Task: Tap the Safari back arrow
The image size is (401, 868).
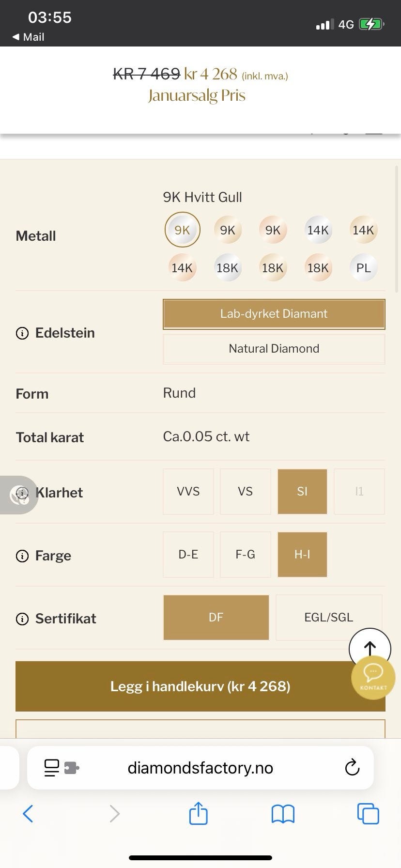Action: 28,814
